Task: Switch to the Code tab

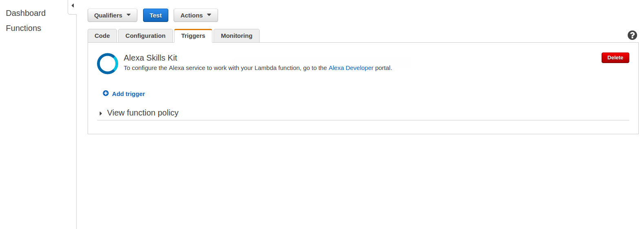Action: tap(102, 36)
